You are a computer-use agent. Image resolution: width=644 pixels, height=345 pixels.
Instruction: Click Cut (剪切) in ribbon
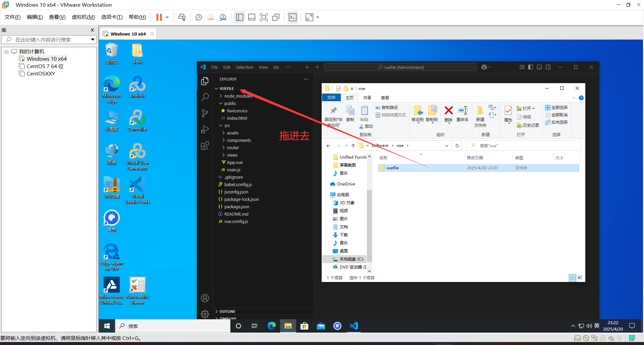(366, 126)
